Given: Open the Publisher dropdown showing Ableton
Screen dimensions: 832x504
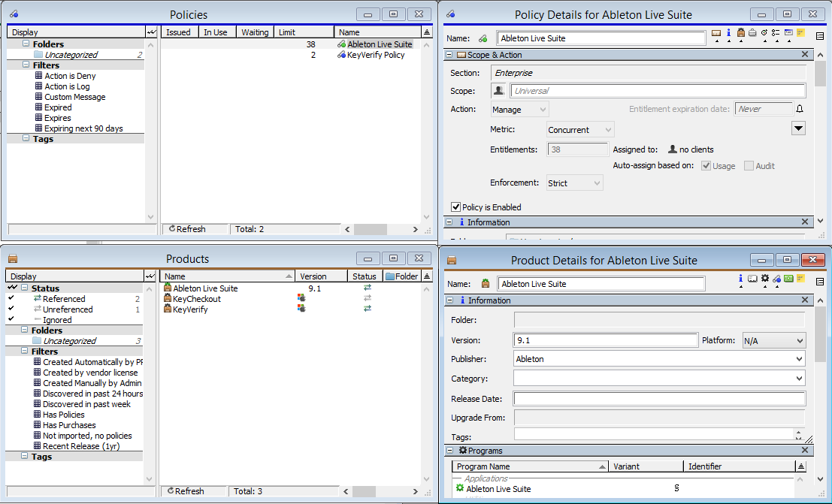Looking at the screenshot, I should [659, 359].
